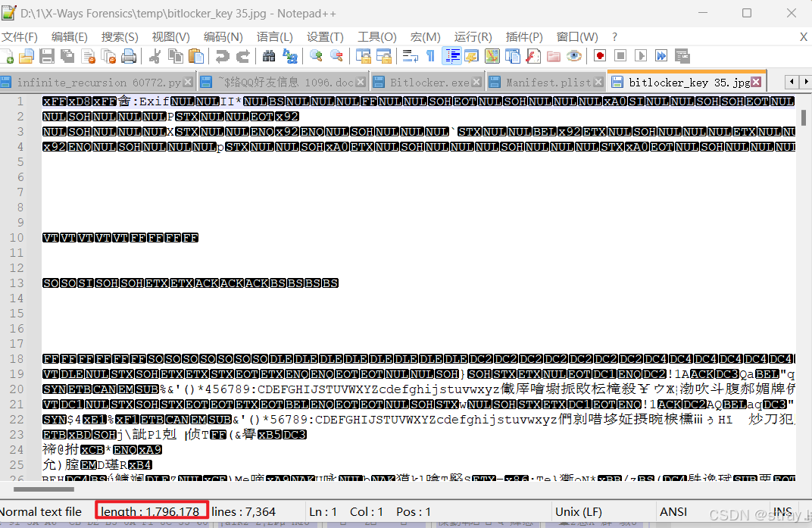Toggle word wrap
This screenshot has height=528, width=812.
tap(410, 56)
